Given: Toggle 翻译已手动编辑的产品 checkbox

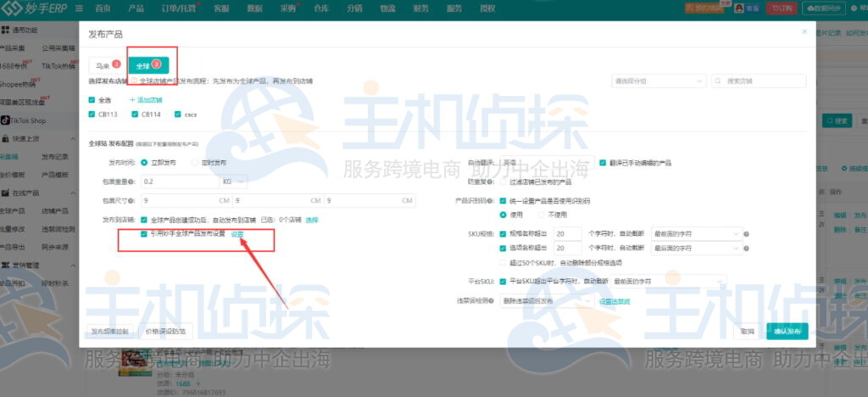Looking at the screenshot, I should pyautogui.click(x=603, y=163).
